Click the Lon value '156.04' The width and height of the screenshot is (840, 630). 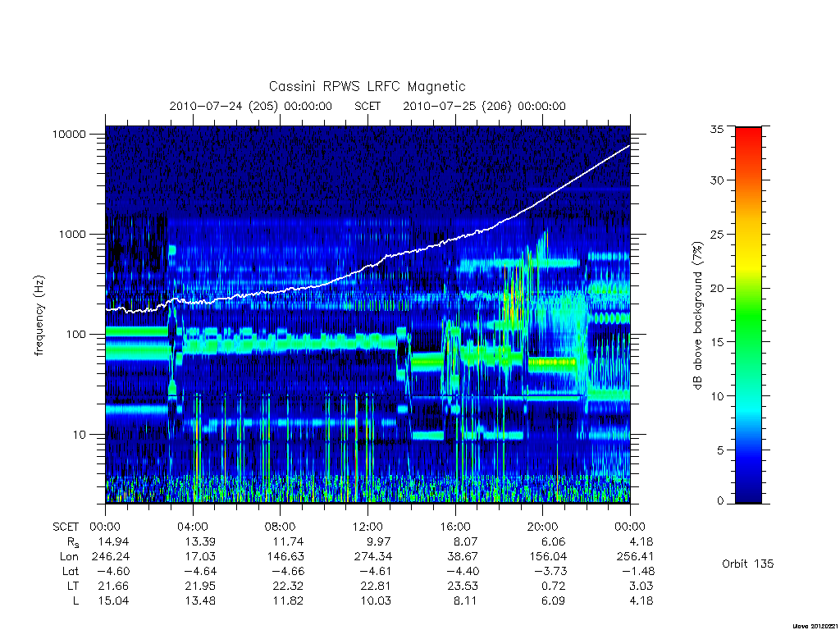547,557
